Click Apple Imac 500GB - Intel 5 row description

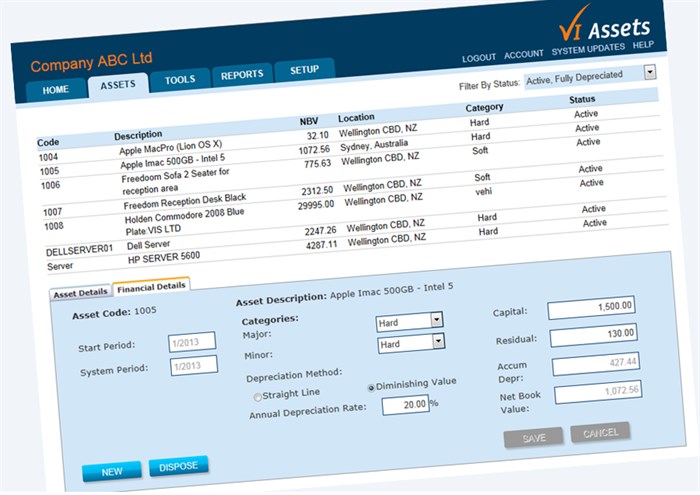click(172, 162)
